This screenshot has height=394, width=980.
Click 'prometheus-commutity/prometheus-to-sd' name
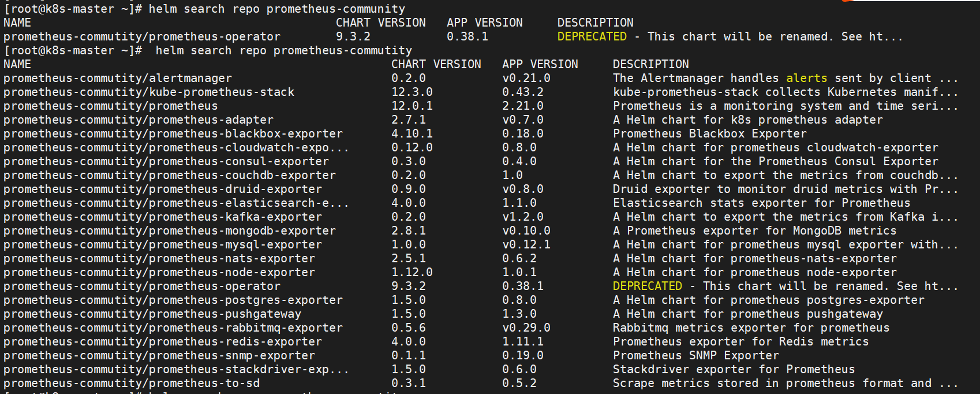pyautogui.click(x=132, y=383)
